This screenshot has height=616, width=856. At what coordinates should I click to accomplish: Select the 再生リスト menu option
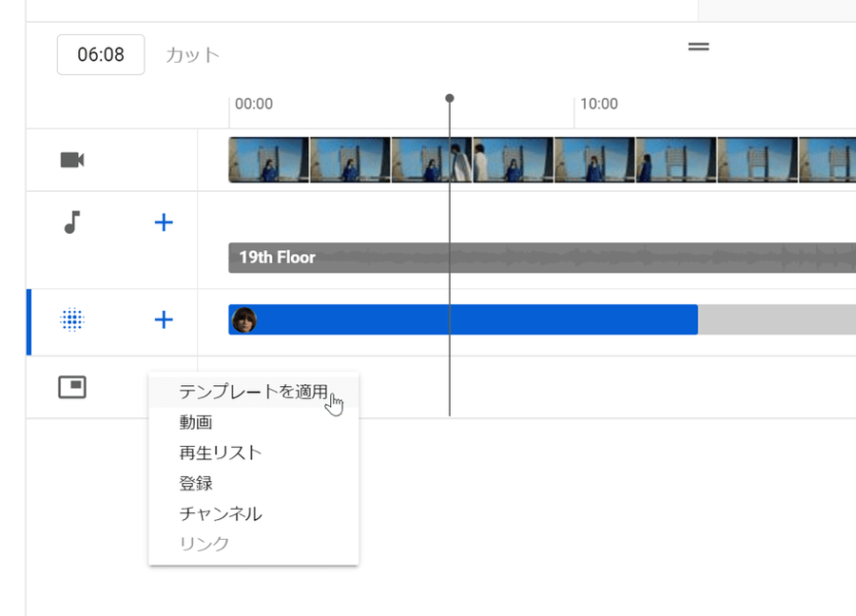[x=221, y=452]
